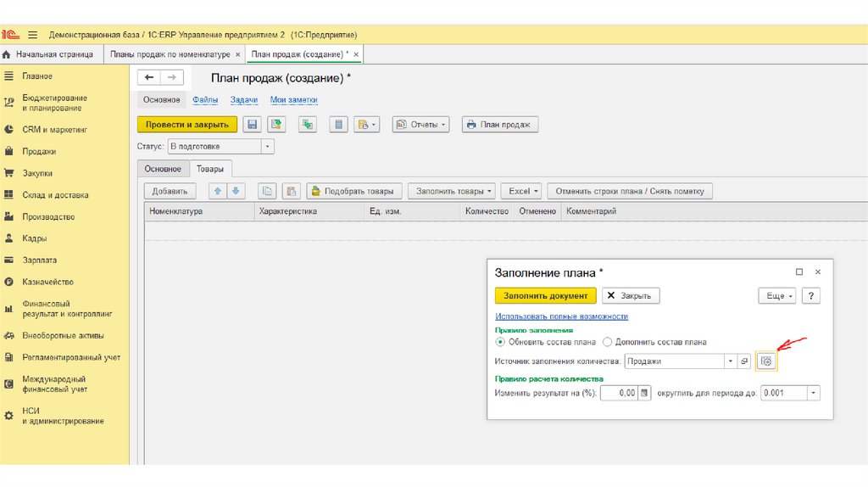
Task: Open the 'Заполнить товары' dropdown
Action: pyautogui.click(x=450, y=191)
